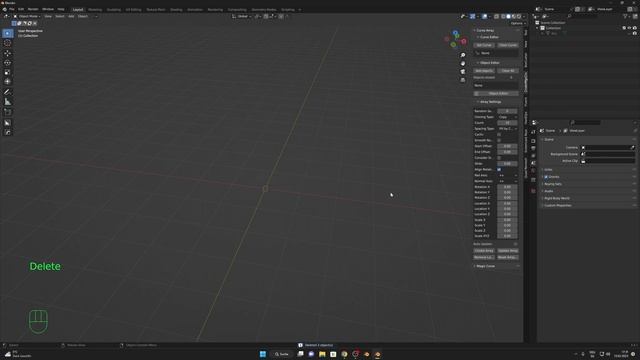Open the Rail Axis dropdown
Image resolution: width=640 pixels, height=360 pixels.
point(507,175)
